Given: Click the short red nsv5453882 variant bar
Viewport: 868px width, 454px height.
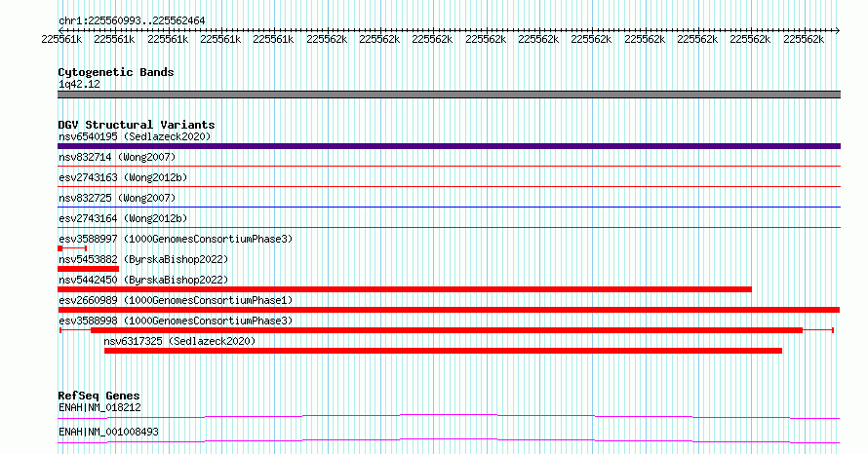Looking at the screenshot, I should [88, 269].
